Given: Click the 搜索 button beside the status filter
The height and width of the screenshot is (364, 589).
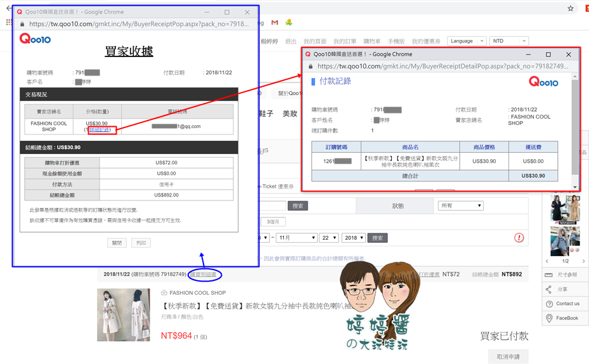Looking at the screenshot, I should click(298, 206).
